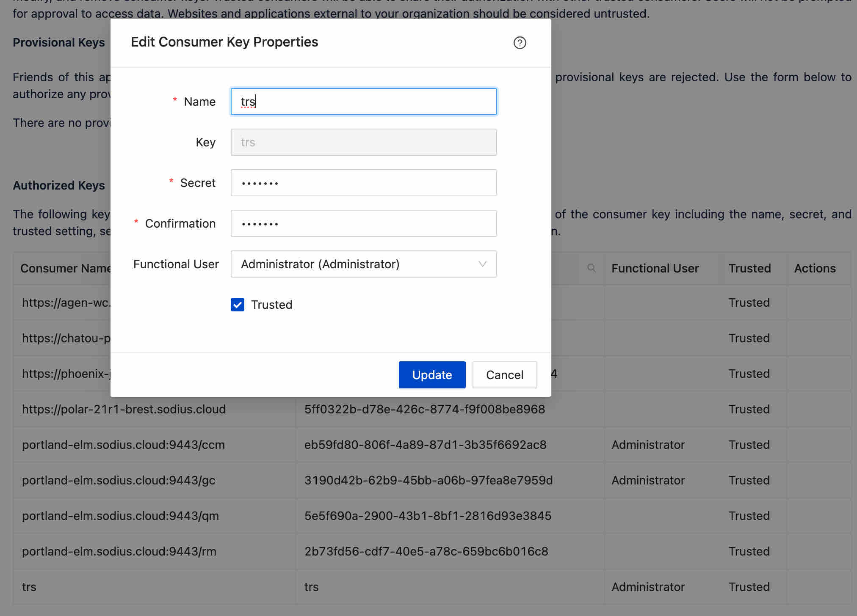This screenshot has width=857, height=616.
Task: Select portland-elm.sodius.cloud:9443/gc consumer name
Action: pos(119,480)
